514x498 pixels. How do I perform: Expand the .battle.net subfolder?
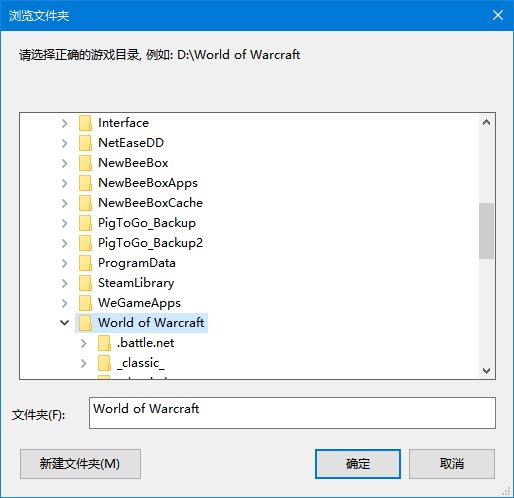coord(84,343)
